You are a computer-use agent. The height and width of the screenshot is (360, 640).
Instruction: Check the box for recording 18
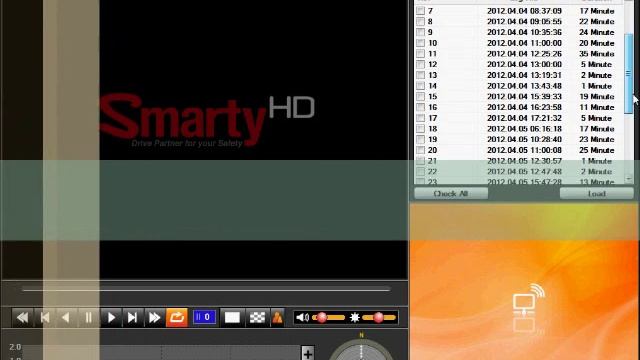click(x=420, y=129)
